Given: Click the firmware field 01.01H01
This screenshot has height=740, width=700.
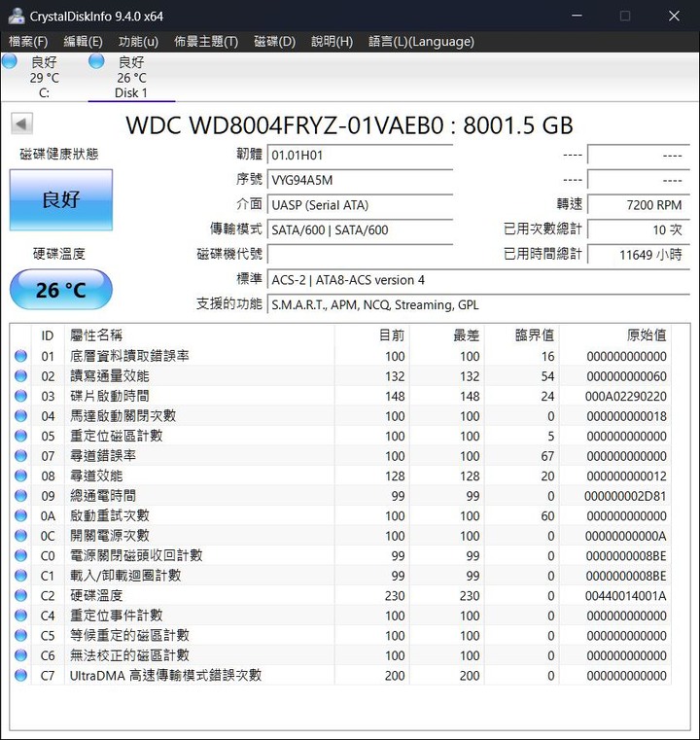Looking at the screenshot, I should tap(360, 155).
